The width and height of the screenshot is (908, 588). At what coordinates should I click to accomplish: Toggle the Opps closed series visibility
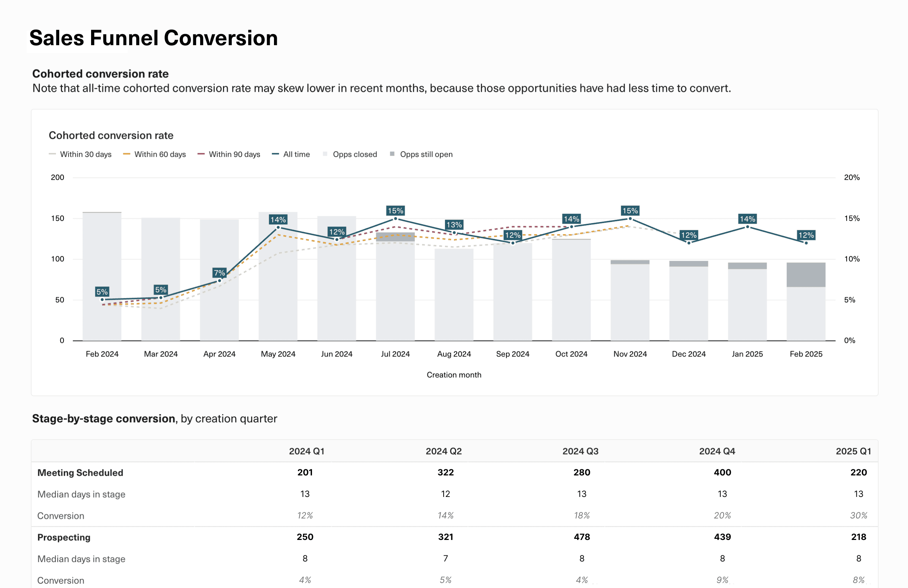point(350,154)
